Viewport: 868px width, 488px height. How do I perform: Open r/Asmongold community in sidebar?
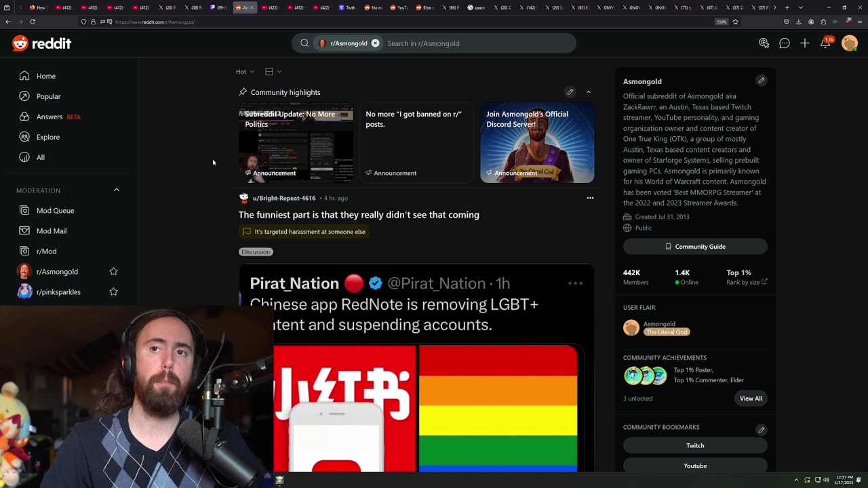(57, 272)
